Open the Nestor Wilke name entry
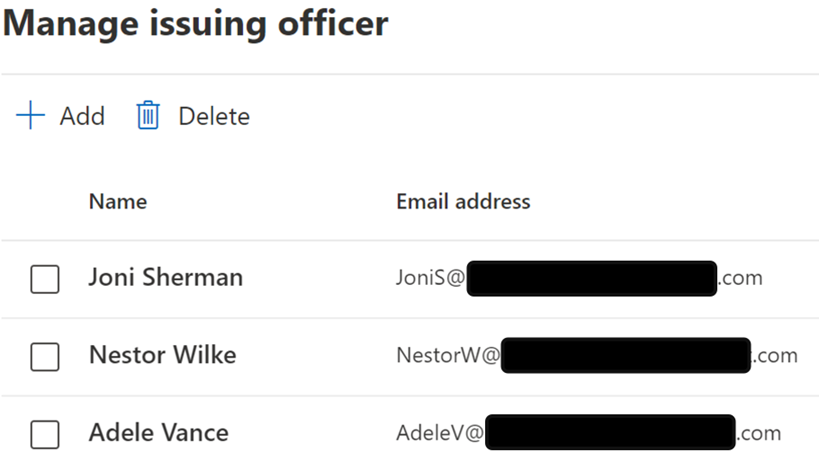This screenshot has width=819, height=470. click(x=162, y=355)
